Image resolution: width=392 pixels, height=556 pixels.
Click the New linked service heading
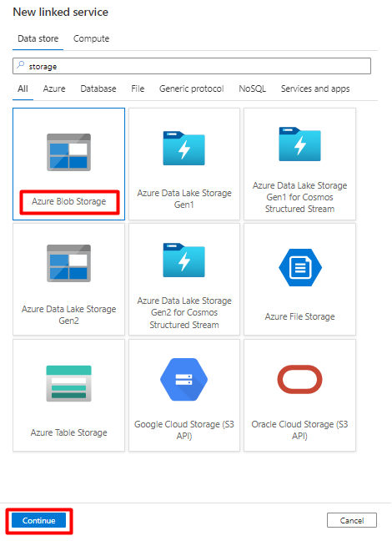pos(61,12)
